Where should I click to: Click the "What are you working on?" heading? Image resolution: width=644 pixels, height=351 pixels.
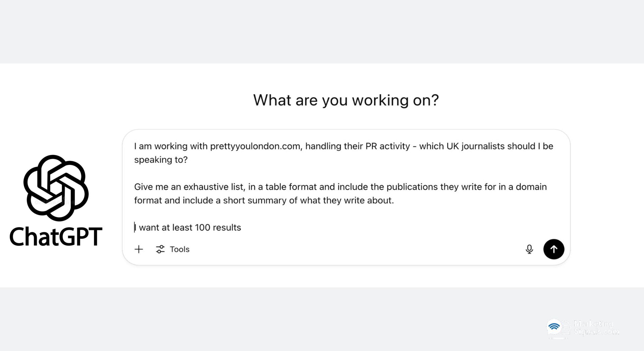[346, 100]
